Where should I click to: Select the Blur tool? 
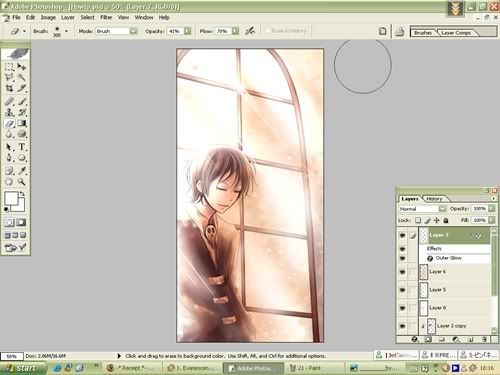coord(9,134)
